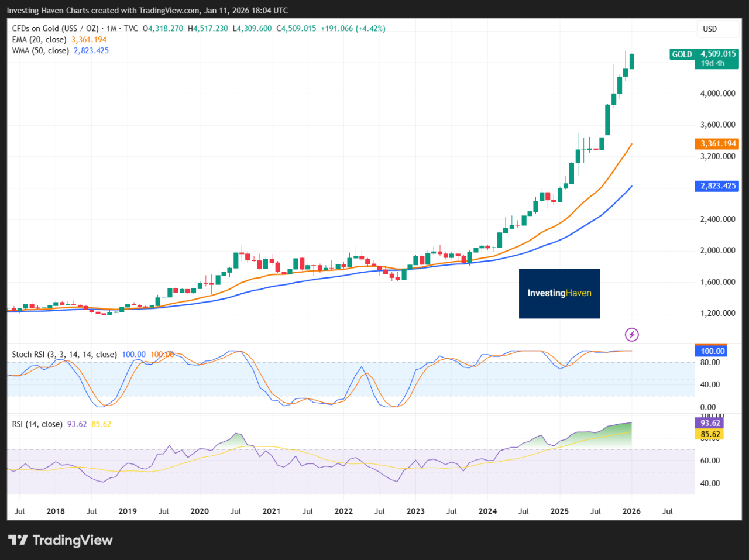This screenshot has width=749, height=560.
Task: Toggle the Stoch RSI indicator legend
Action: tap(64, 355)
